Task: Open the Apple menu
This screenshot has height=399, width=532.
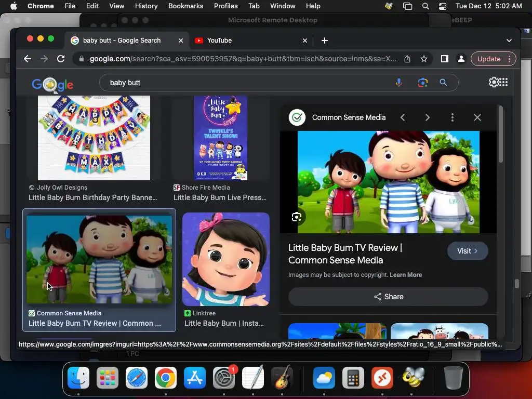Action: 14,6
